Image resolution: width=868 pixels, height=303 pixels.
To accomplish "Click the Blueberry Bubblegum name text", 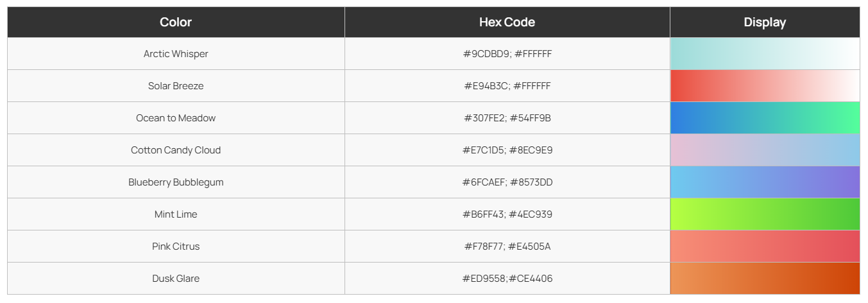I will tap(176, 182).
